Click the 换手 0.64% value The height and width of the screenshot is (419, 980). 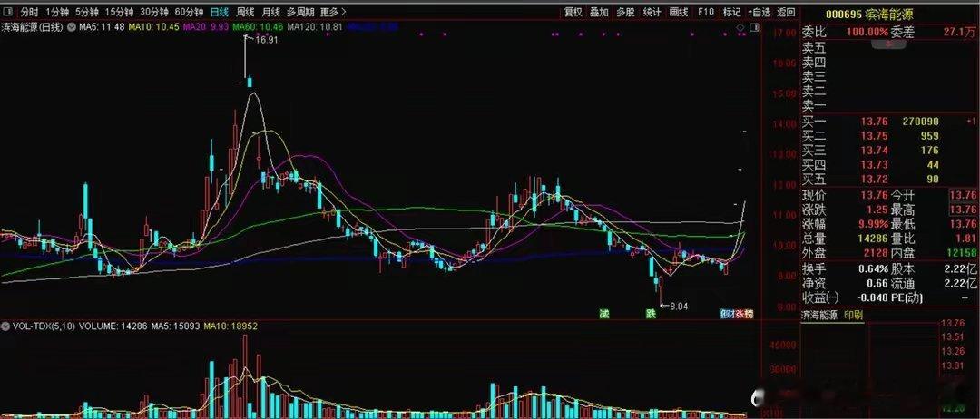tap(873, 269)
